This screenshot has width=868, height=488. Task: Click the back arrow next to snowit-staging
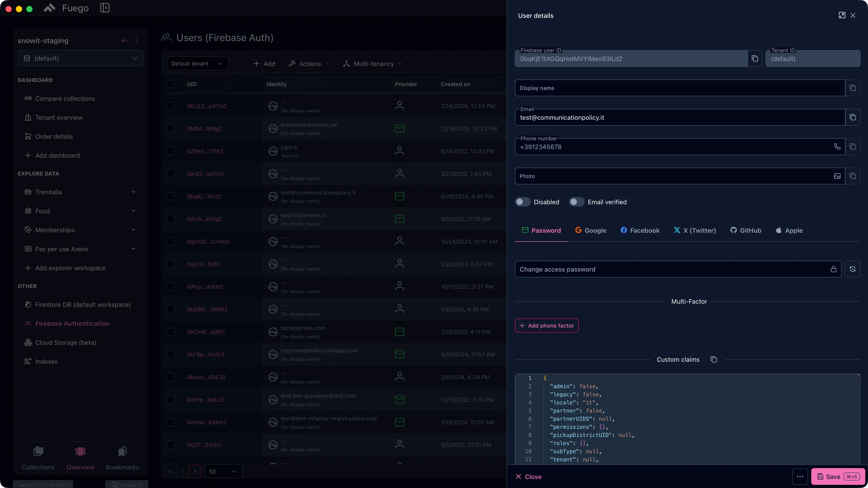[124, 40]
